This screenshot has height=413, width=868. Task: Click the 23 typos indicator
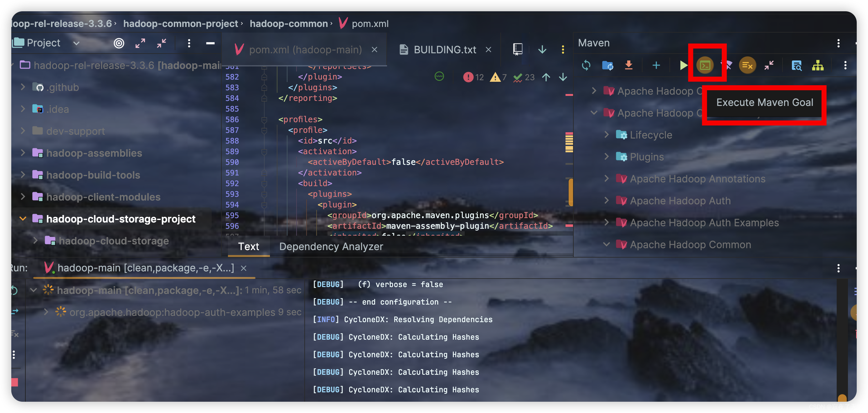(x=524, y=77)
